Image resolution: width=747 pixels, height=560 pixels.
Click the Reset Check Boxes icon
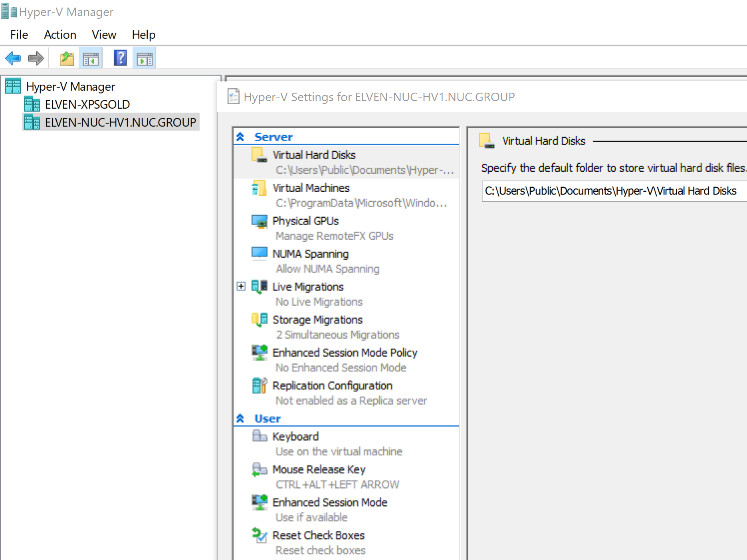[x=259, y=535]
